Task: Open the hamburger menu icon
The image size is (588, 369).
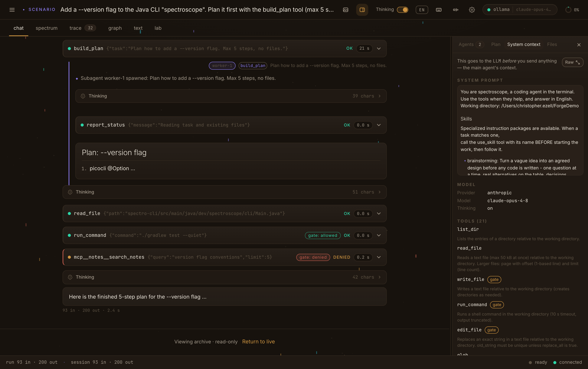Action: (x=12, y=10)
